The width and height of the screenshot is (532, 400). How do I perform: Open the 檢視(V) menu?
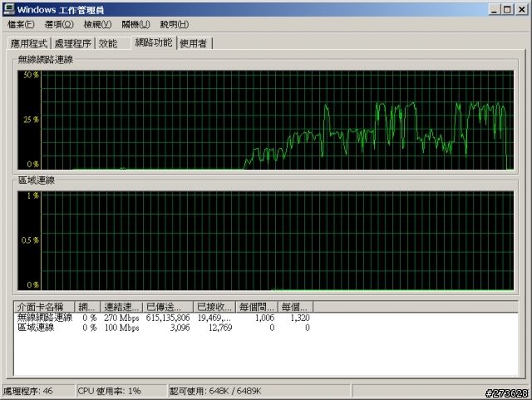(x=98, y=24)
